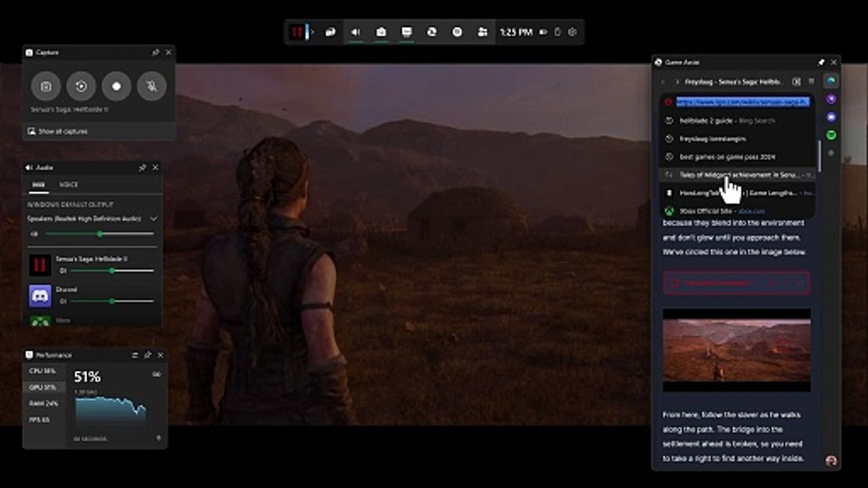Select 'freyslaug lorestangirs' history suggestion

pyautogui.click(x=736, y=138)
